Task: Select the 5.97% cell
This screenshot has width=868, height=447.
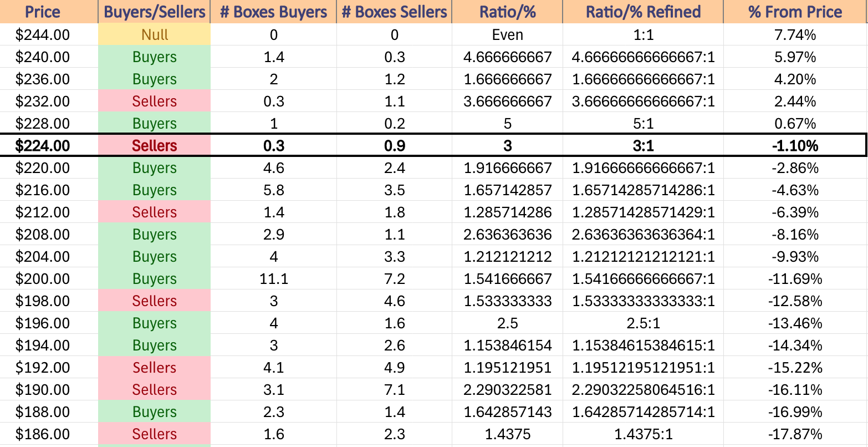Action: pyautogui.click(x=795, y=57)
